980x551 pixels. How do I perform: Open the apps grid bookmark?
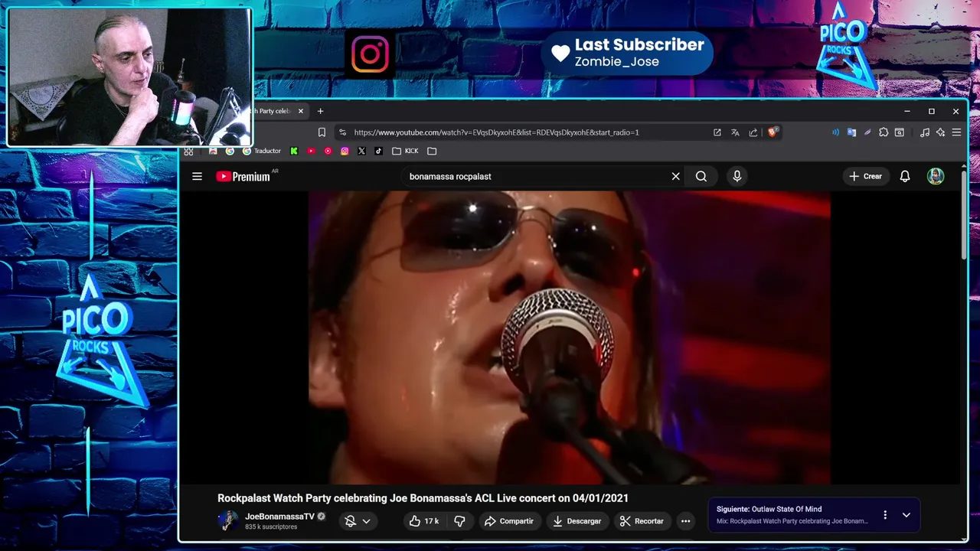click(x=188, y=151)
